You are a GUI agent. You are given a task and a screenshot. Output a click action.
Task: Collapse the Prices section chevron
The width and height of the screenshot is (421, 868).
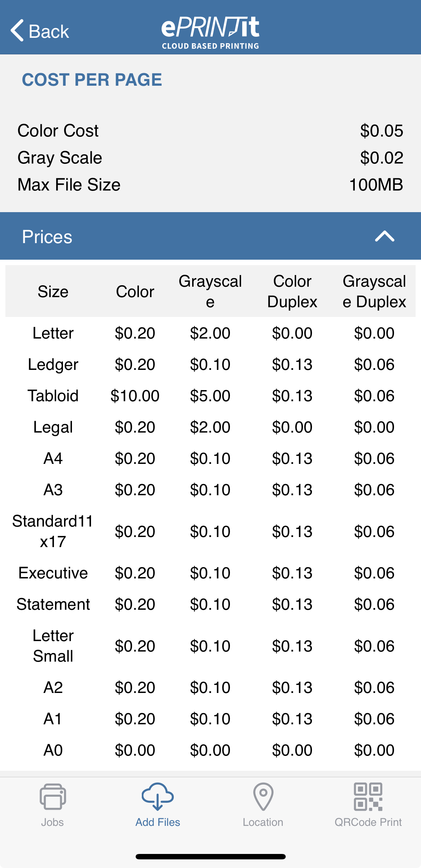pyautogui.click(x=385, y=236)
